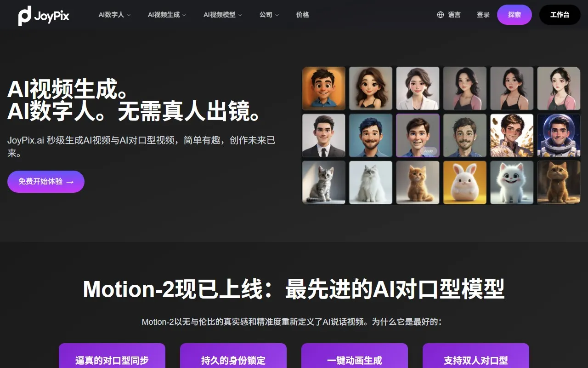
Task: Expand the AI视频生成 dropdown menu
Action: pos(167,15)
